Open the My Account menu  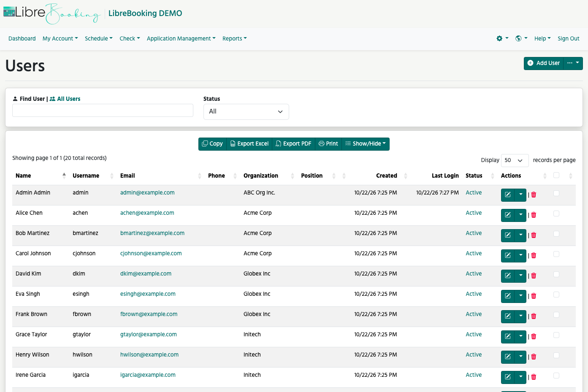pyautogui.click(x=60, y=38)
